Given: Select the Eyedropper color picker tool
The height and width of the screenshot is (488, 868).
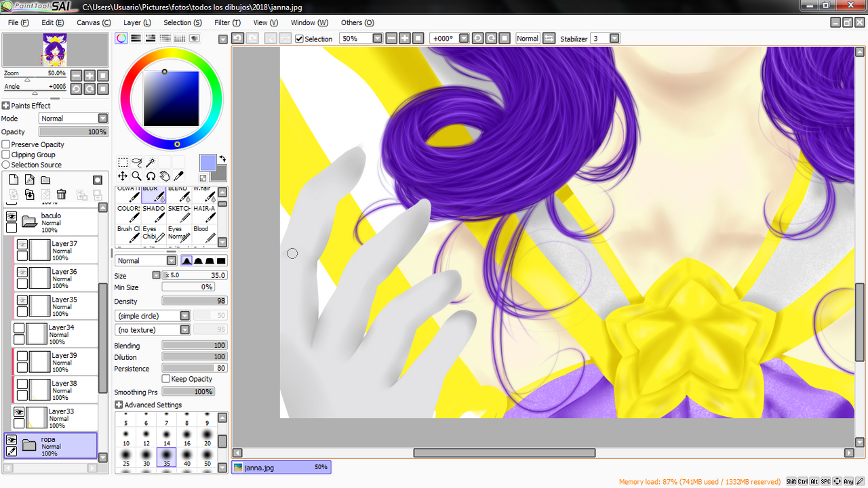Looking at the screenshot, I should pyautogui.click(x=178, y=176).
